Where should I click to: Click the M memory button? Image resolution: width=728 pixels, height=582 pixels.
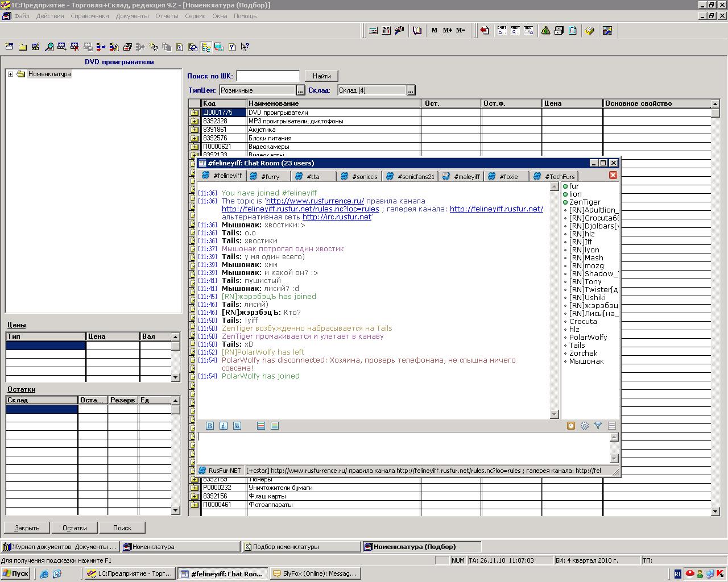coord(435,31)
